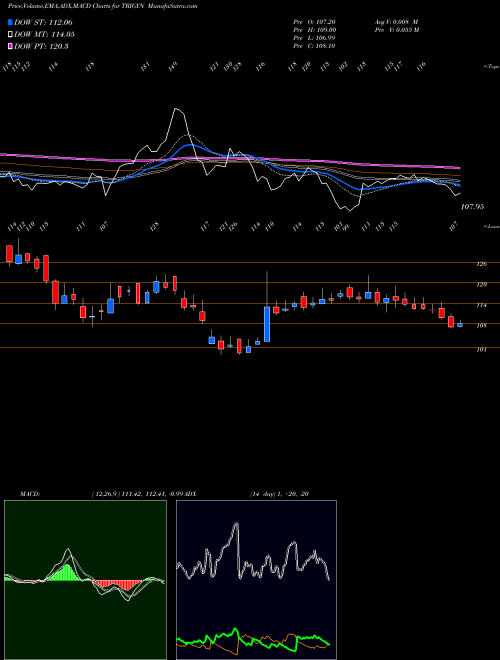Click the 'Pre V: 0.055 M' value
The height and width of the screenshot is (660, 500).
coord(396,30)
